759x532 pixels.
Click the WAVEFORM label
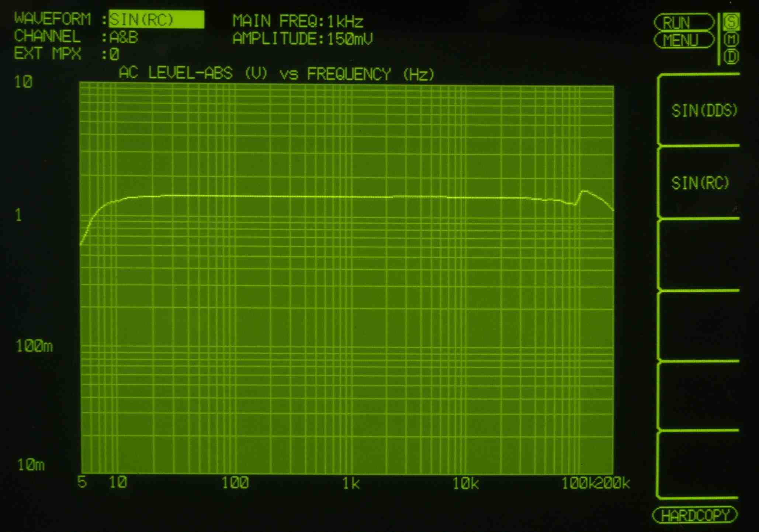click(x=52, y=19)
